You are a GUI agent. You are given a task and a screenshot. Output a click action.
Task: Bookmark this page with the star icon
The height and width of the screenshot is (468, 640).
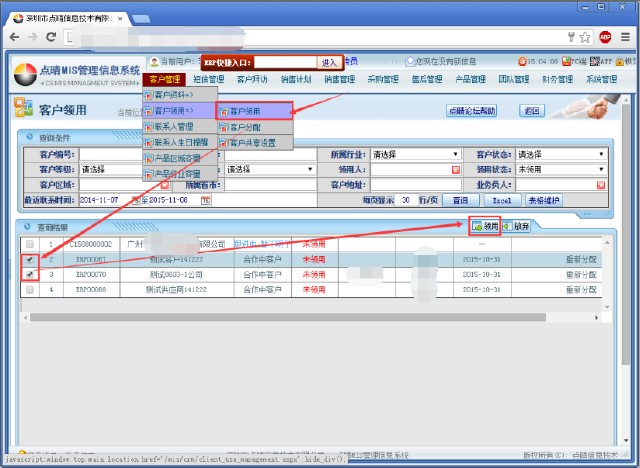point(584,37)
